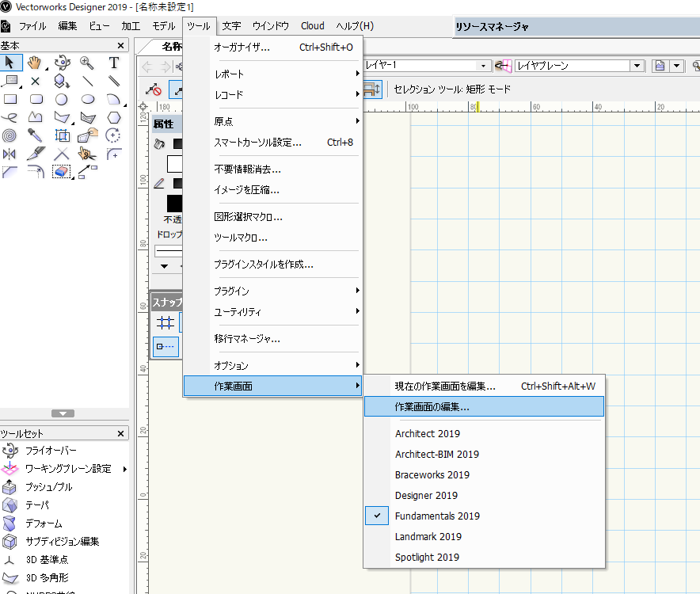Screen dimensions: 700x594
Task: Select the Locus X tool
Action: 36,81
